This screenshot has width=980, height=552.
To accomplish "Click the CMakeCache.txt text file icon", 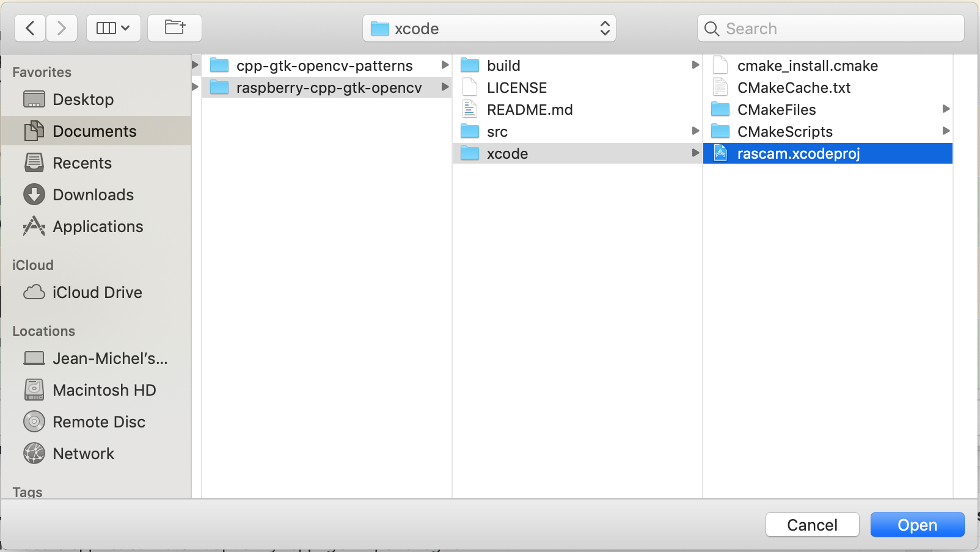I will (720, 87).
